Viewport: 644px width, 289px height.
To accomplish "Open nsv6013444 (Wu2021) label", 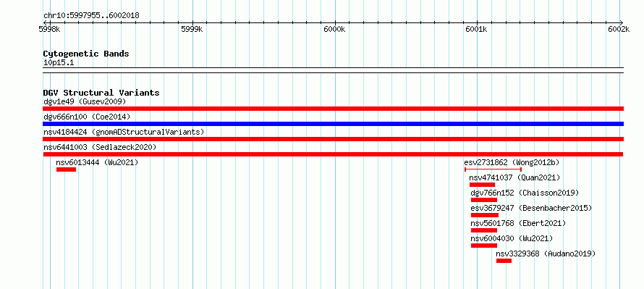I will tap(98, 162).
